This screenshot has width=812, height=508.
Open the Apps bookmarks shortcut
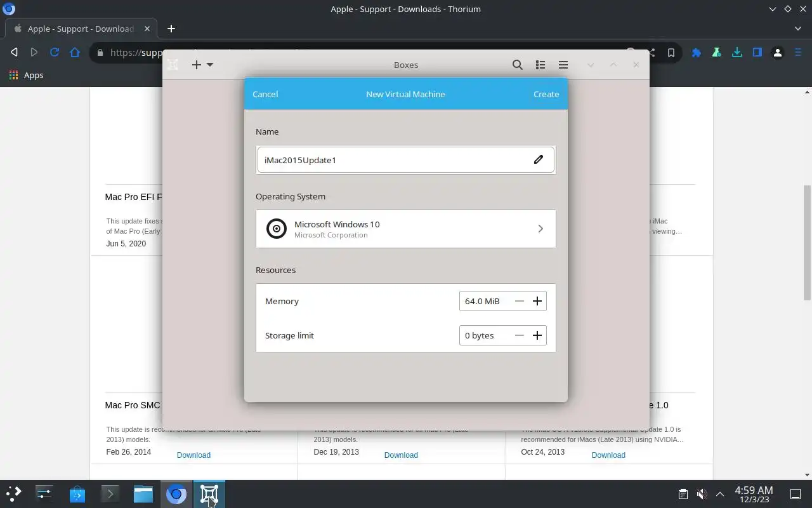point(27,75)
